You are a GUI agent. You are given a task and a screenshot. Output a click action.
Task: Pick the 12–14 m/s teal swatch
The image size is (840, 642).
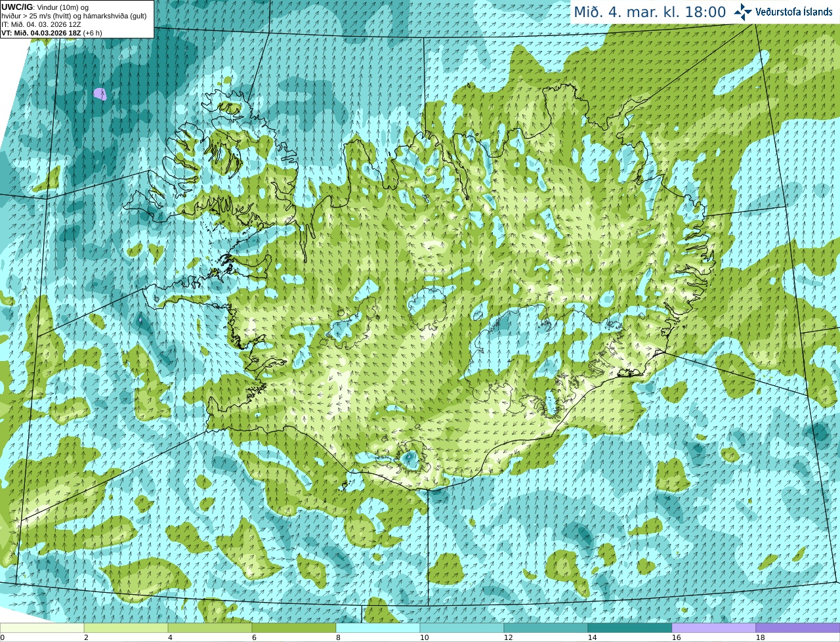[546, 628]
